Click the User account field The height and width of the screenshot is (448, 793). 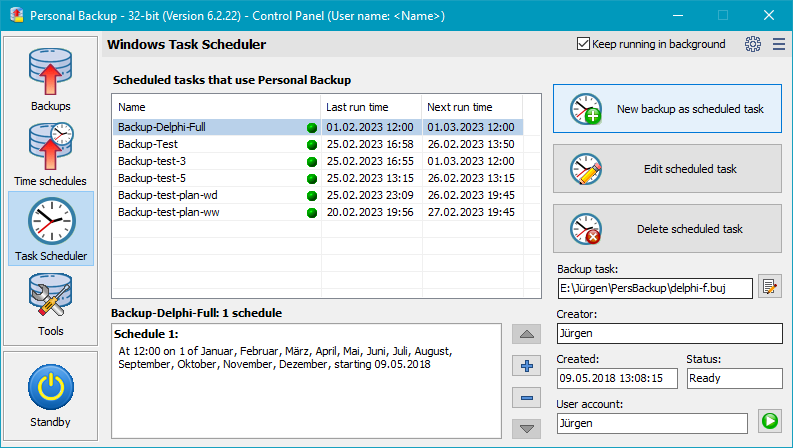[x=652, y=423]
